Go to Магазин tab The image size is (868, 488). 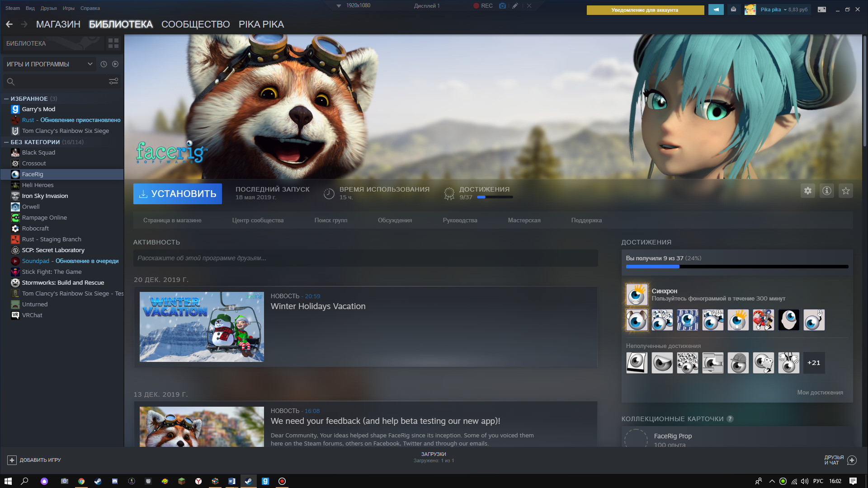58,24
